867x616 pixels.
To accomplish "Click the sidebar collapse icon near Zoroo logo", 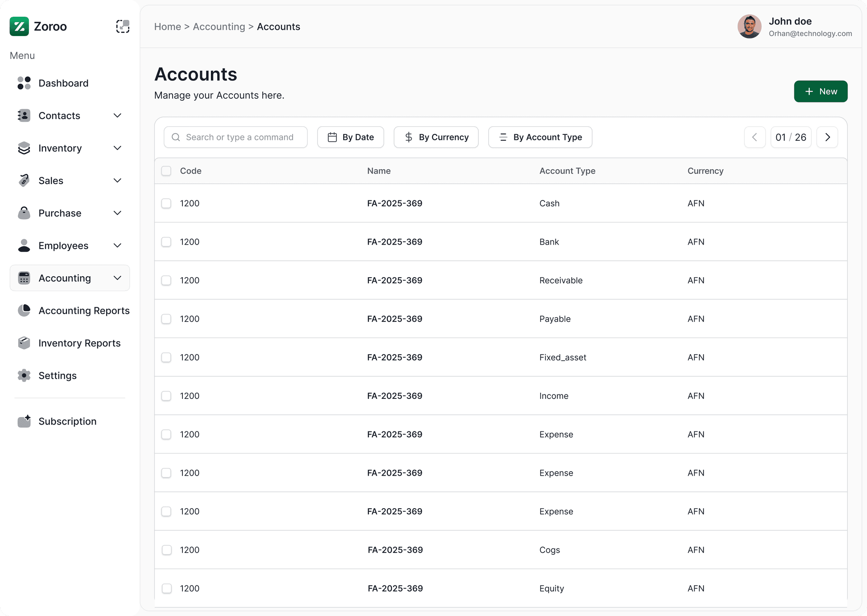I will click(x=122, y=27).
